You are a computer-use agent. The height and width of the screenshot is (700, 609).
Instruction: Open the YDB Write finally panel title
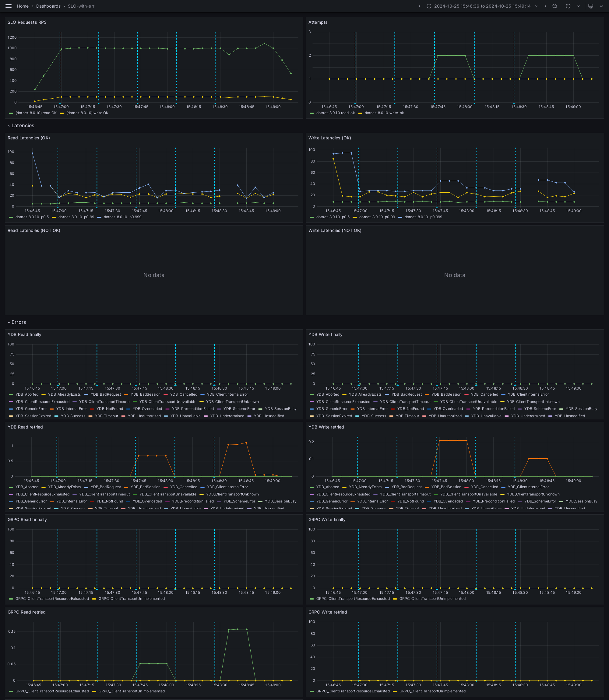coord(325,334)
